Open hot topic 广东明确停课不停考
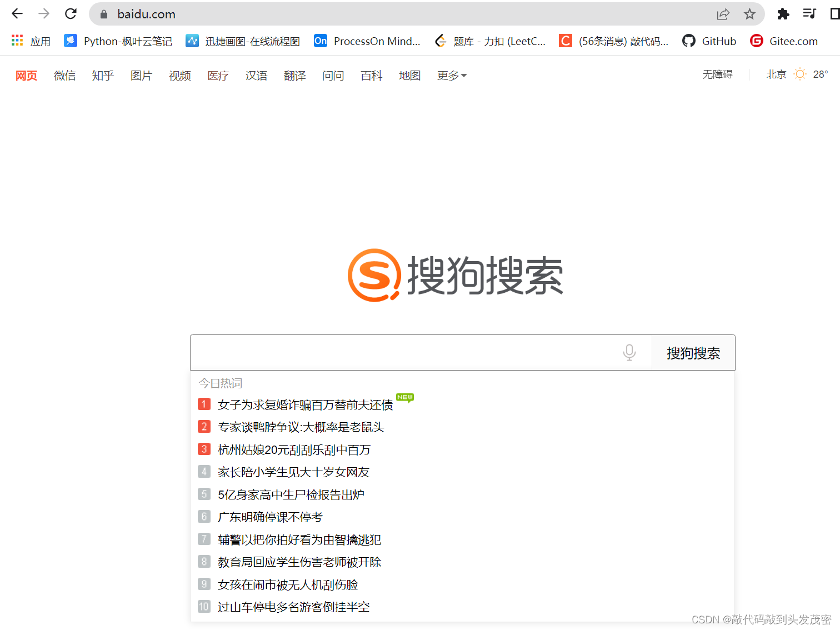 pyautogui.click(x=271, y=517)
